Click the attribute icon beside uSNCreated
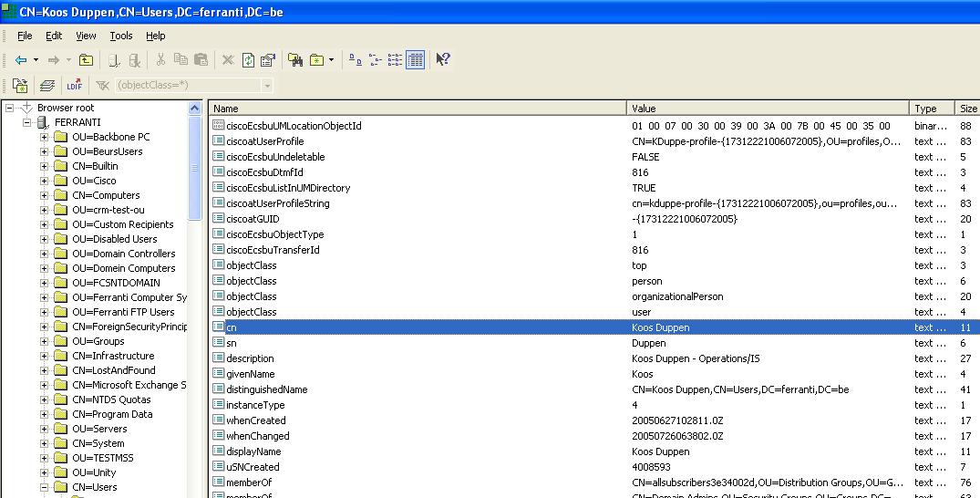The height and width of the screenshot is (498, 980). coord(218,467)
